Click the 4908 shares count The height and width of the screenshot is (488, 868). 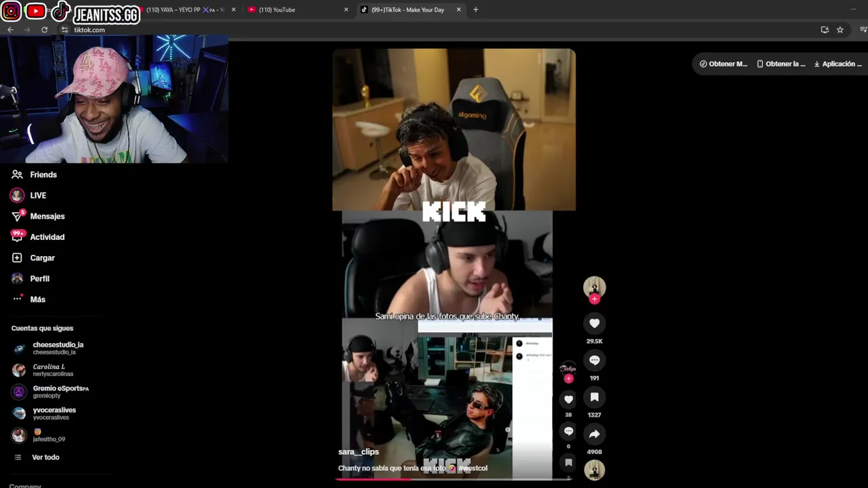[x=595, y=452]
